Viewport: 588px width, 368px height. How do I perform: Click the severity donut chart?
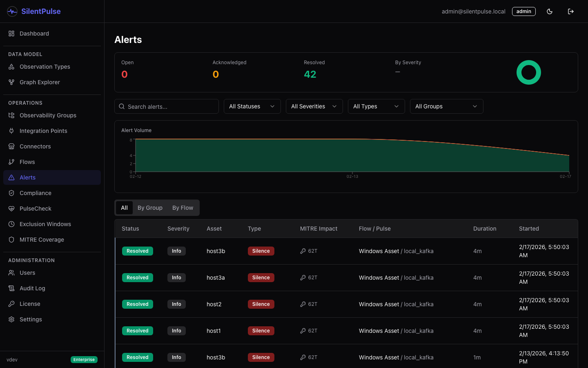click(x=529, y=72)
